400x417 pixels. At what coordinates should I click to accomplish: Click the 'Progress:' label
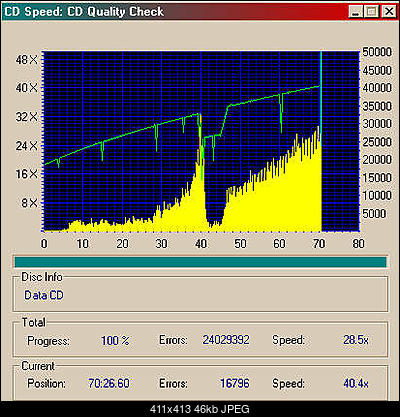coord(48,341)
